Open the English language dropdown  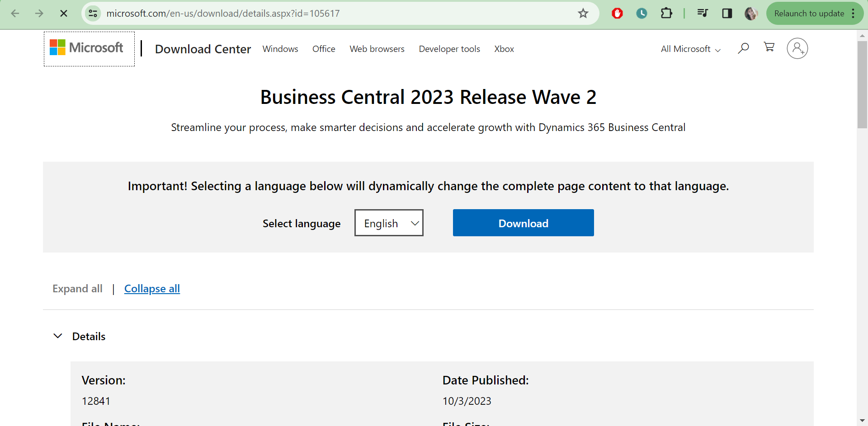389,223
